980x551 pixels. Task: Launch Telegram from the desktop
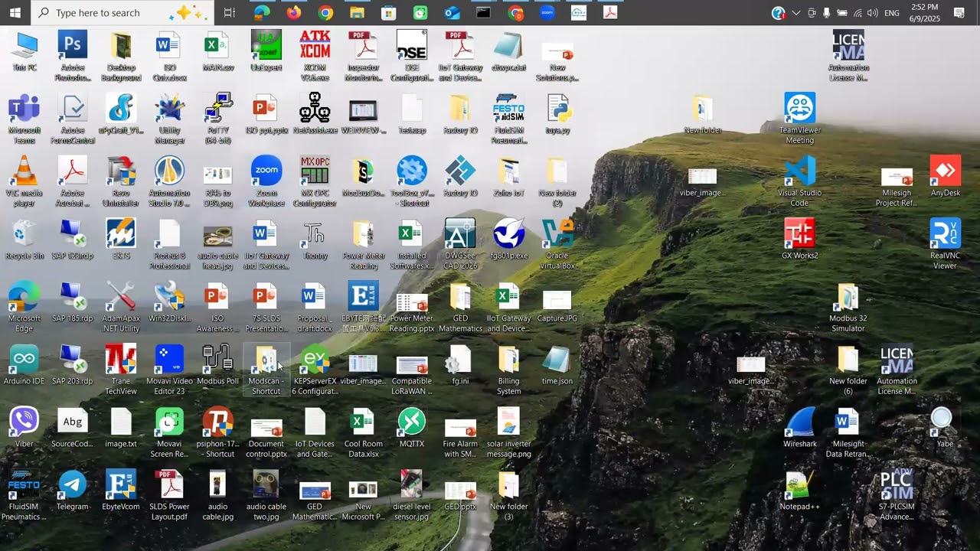click(x=73, y=491)
